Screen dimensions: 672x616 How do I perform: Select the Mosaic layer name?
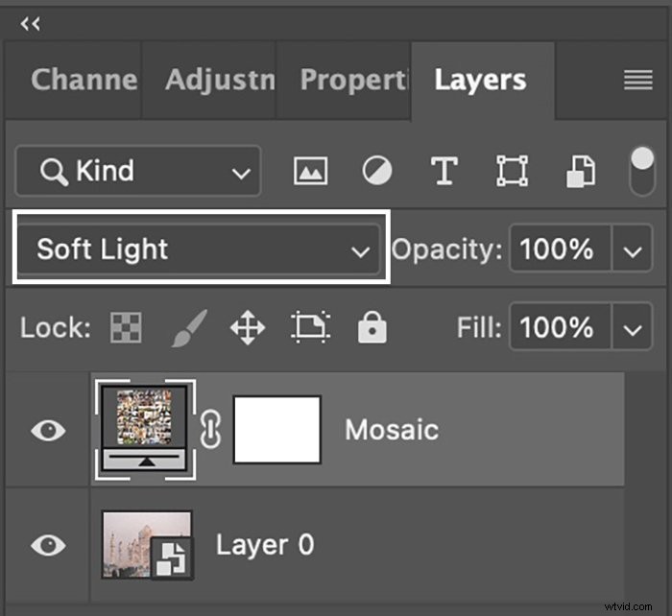pos(392,430)
